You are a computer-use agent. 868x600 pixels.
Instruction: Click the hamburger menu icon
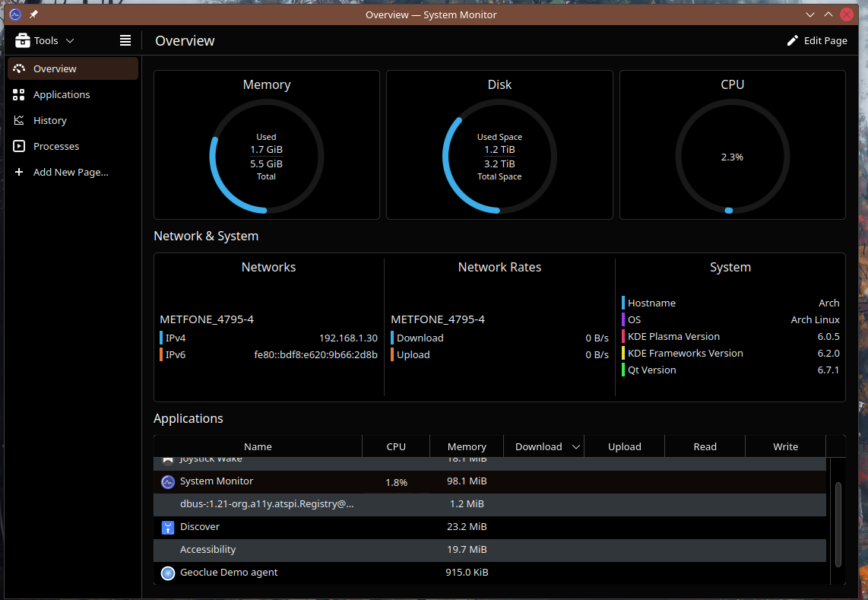coord(125,40)
